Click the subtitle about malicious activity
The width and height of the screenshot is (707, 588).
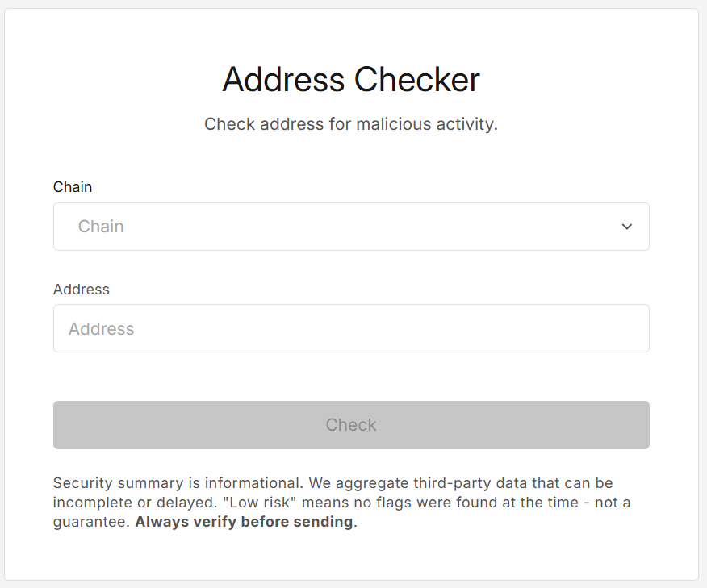(x=350, y=123)
